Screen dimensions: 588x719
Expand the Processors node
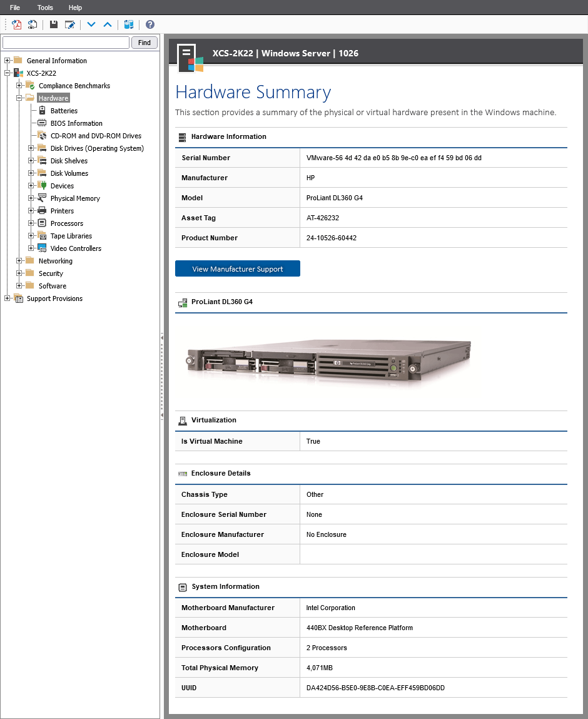31,223
